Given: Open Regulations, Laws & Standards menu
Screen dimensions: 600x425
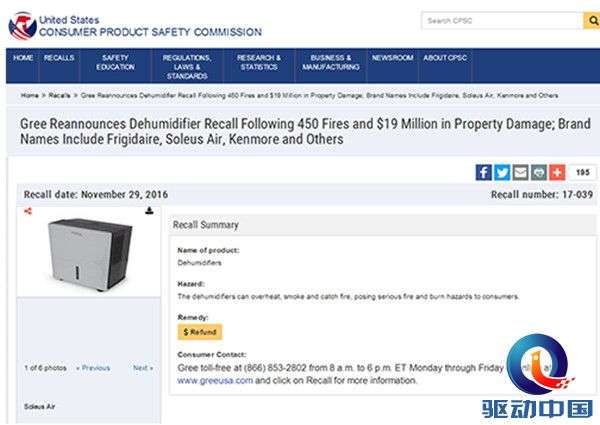Looking at the screenshot, I should click(187, 66).
